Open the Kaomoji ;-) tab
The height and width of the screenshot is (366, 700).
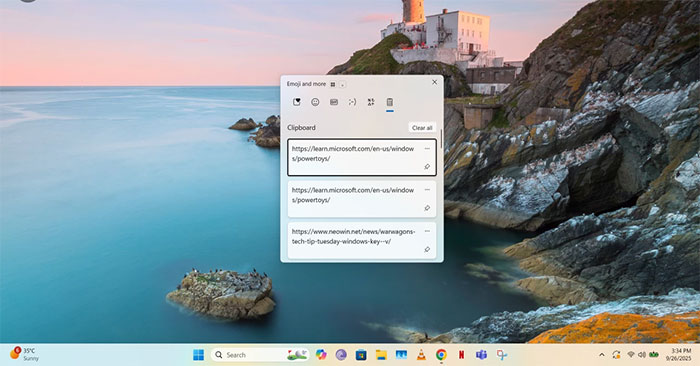[x=352, y=102]
